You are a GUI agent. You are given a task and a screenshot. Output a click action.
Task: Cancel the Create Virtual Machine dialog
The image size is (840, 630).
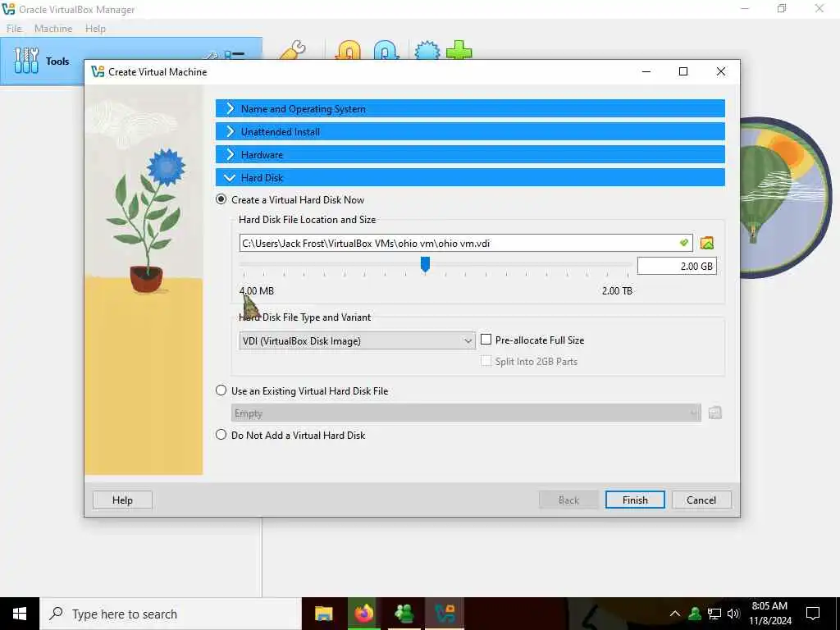[x=701, y=500]
